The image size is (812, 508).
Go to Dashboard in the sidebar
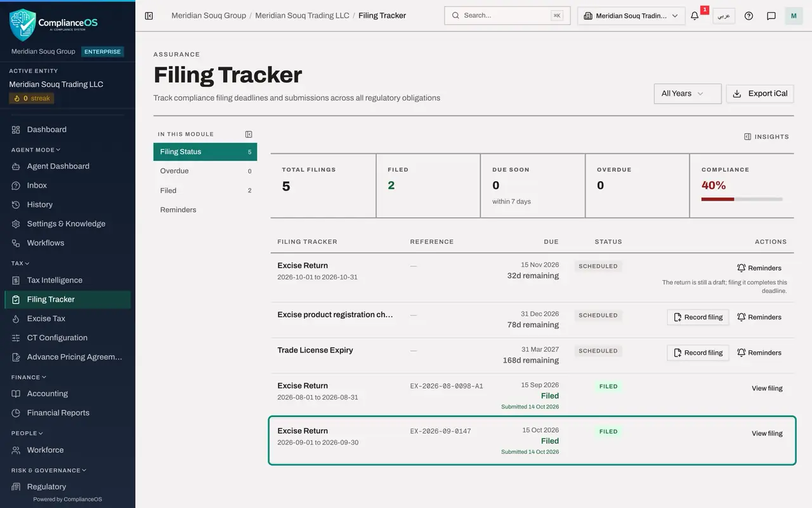68,130
